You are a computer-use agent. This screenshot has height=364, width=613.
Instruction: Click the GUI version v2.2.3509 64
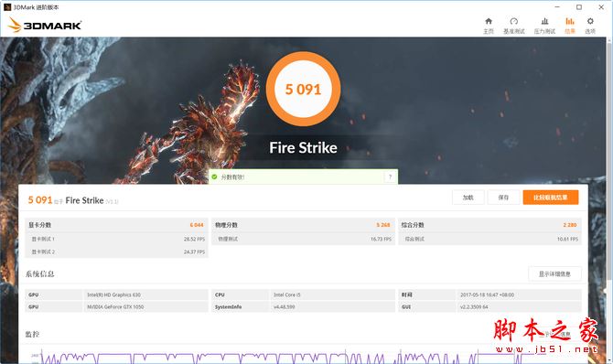474,307
